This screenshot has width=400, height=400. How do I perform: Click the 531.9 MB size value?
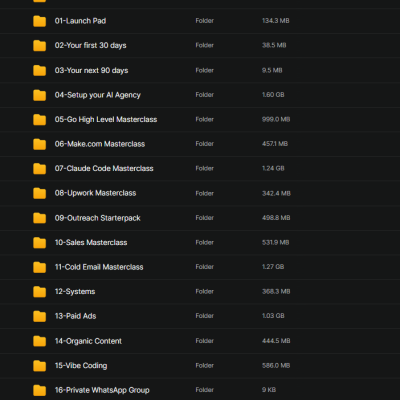[x=276, y=242]
